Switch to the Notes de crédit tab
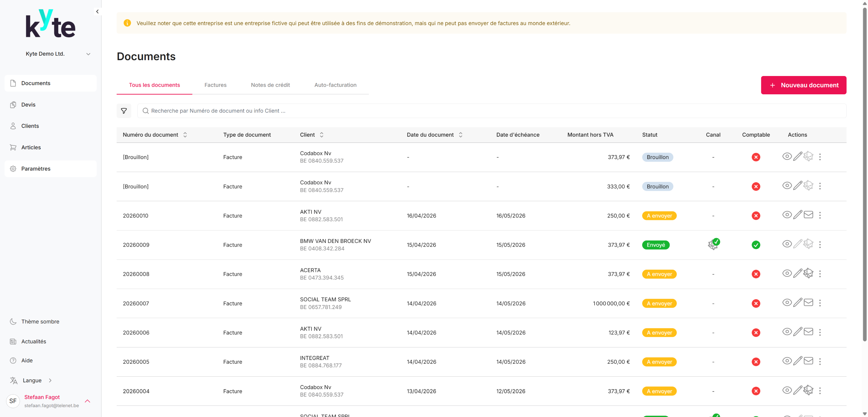 pyautogui.click(x=270, y=85)
